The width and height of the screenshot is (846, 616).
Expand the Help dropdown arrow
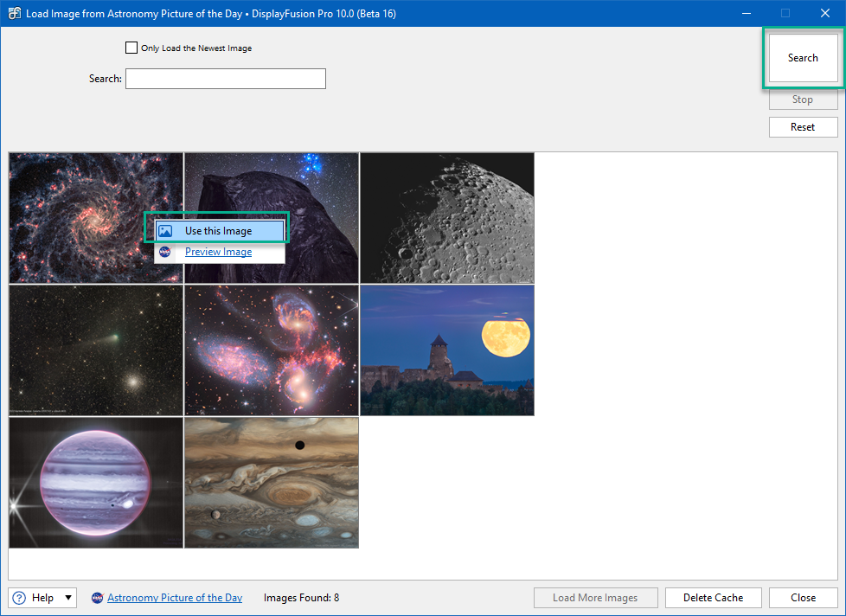point(68,598)
